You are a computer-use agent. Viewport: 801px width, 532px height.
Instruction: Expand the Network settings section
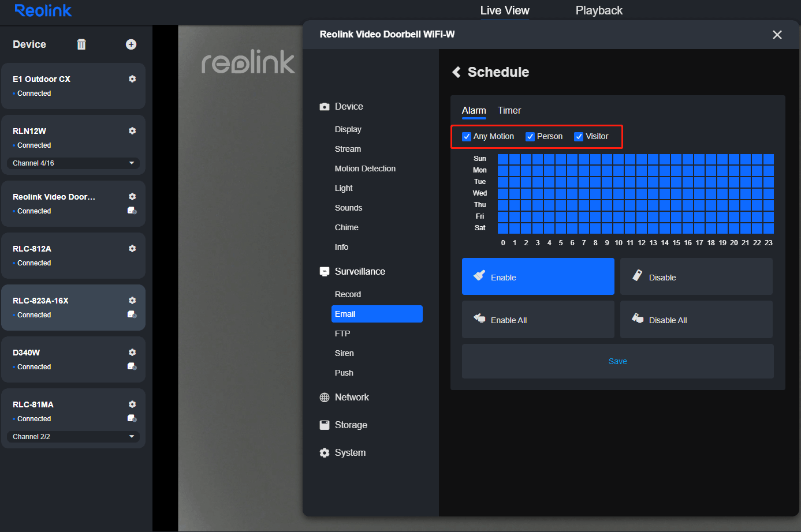coord(352,398)
